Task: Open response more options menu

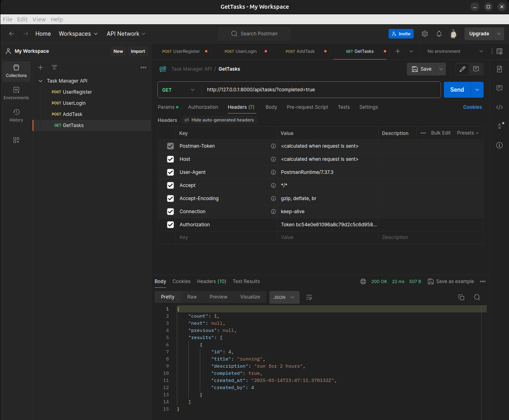Action: [483, 281]
